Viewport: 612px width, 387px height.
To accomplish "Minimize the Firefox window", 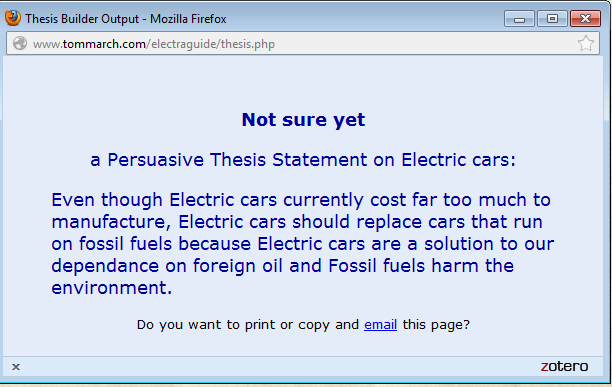I will pos(519,19).
